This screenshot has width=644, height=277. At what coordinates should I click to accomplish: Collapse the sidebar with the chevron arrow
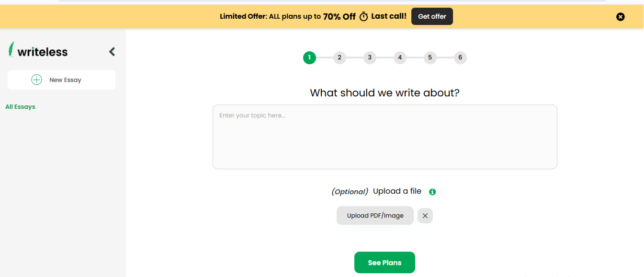112,52
